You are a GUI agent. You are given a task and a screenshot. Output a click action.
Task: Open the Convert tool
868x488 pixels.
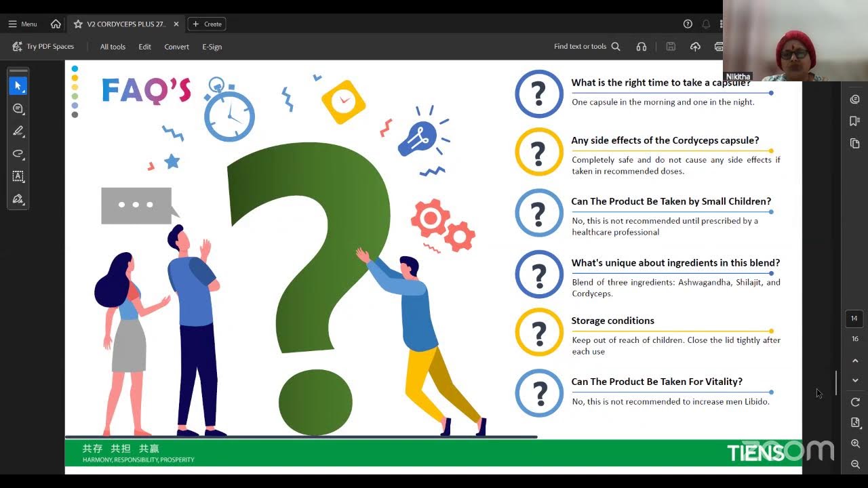pos(176,47)
